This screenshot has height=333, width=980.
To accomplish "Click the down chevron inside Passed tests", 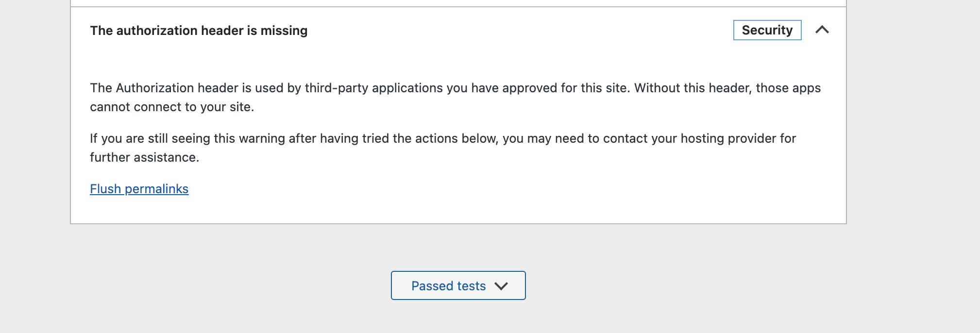I will [x=501, y=286].
